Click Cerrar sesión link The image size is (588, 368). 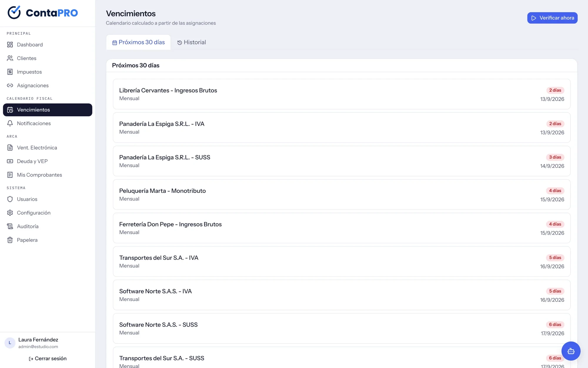[48, 359]
